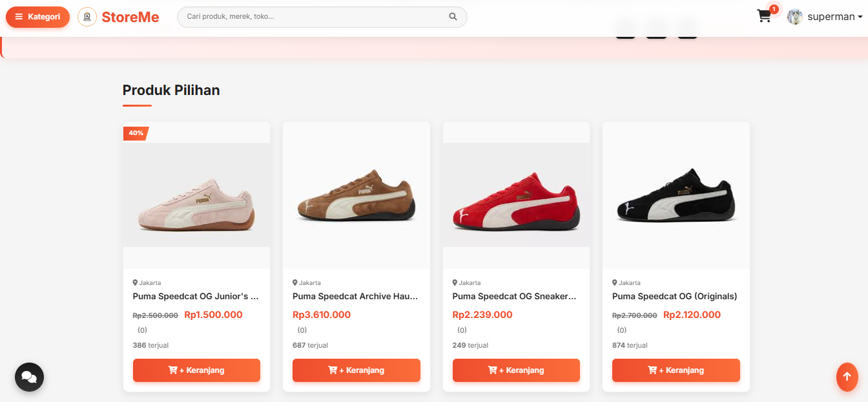The width and height of the screenshot is (868, 402).
Task: Click the search magnifier icon
Action: point(453,17)
